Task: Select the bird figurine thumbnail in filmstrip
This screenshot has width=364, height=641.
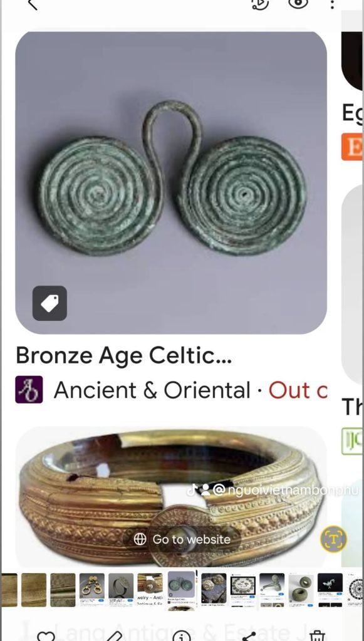Action: (x=330, y=590)
